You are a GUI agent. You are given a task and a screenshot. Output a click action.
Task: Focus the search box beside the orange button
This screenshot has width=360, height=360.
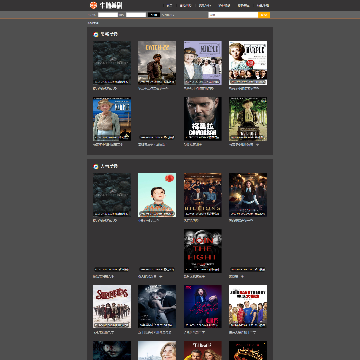coord(233,15)
